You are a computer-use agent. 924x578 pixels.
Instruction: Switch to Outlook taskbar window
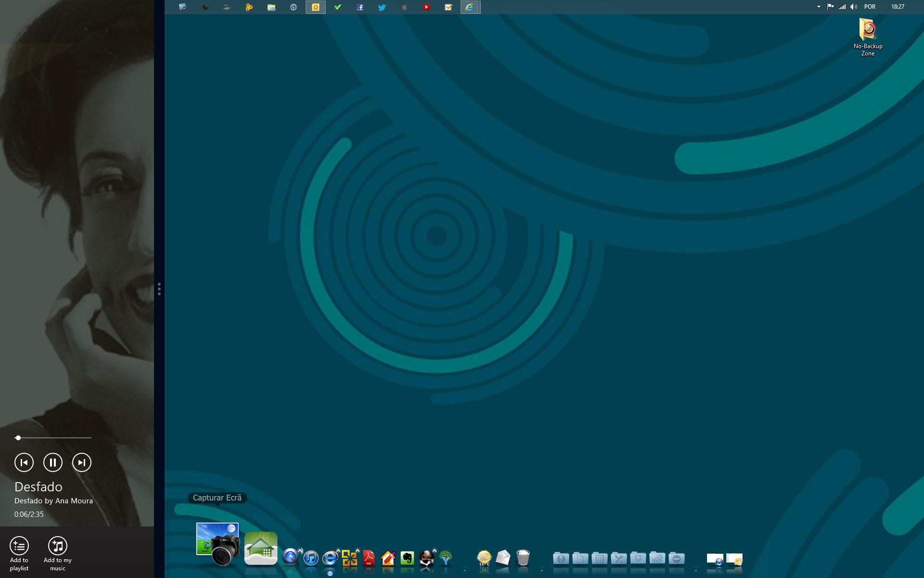(316, 7)
